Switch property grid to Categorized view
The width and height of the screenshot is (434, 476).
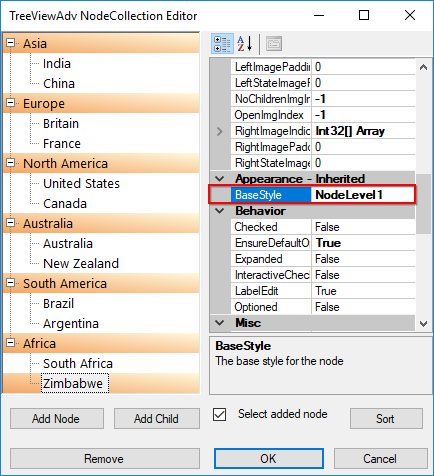click(222, 44)
